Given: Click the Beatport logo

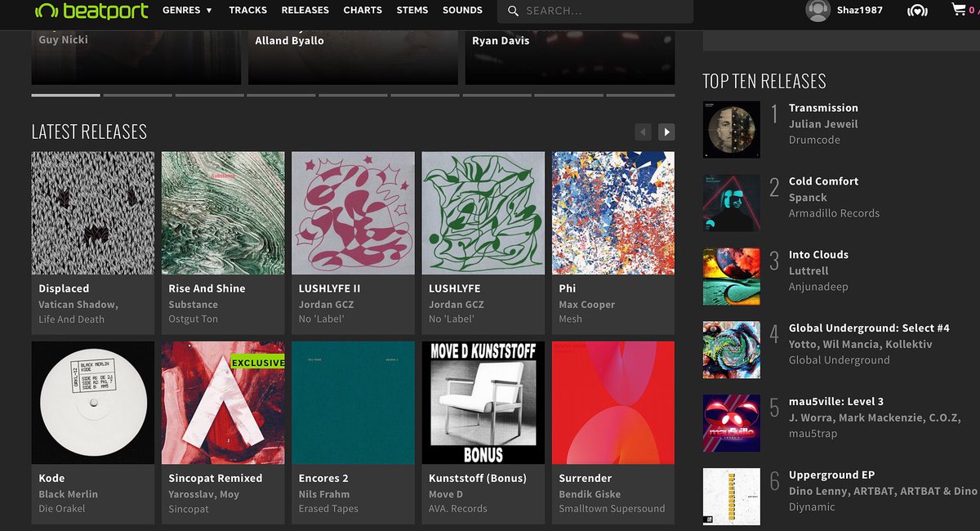Looking at the screenshot, I should coord(91,11).
